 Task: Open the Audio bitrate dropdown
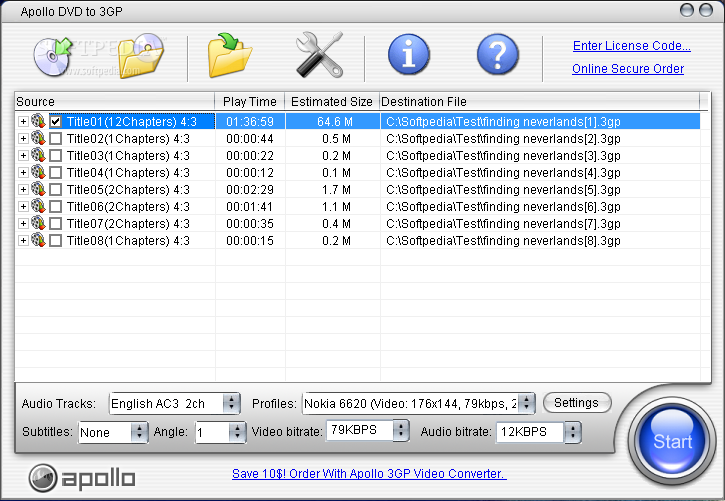point(573,432)
